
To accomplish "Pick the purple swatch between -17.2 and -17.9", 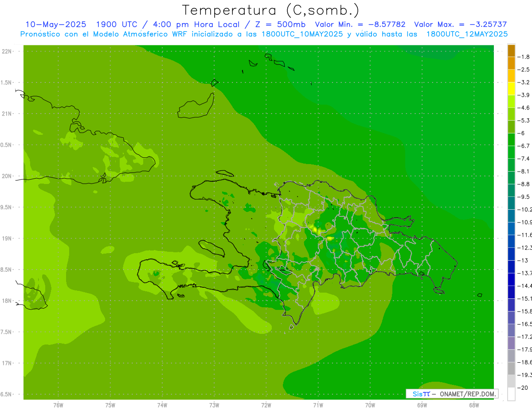I will (x=512, y=343).
